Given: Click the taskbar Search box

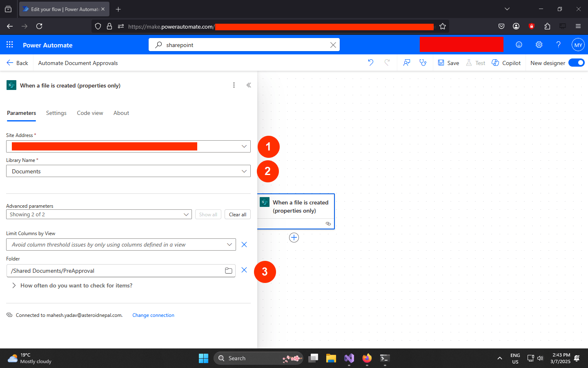Looking at the screenshot, I should [258, 358].
